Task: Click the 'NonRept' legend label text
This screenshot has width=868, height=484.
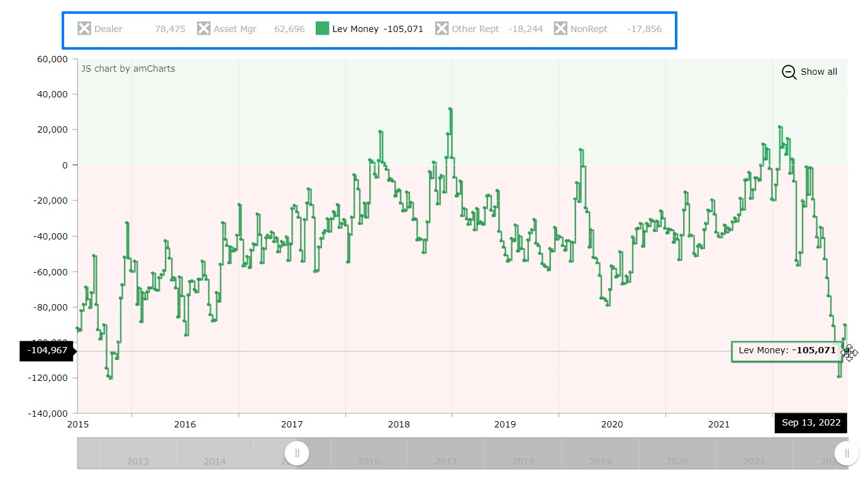Action: pos(589,29)
